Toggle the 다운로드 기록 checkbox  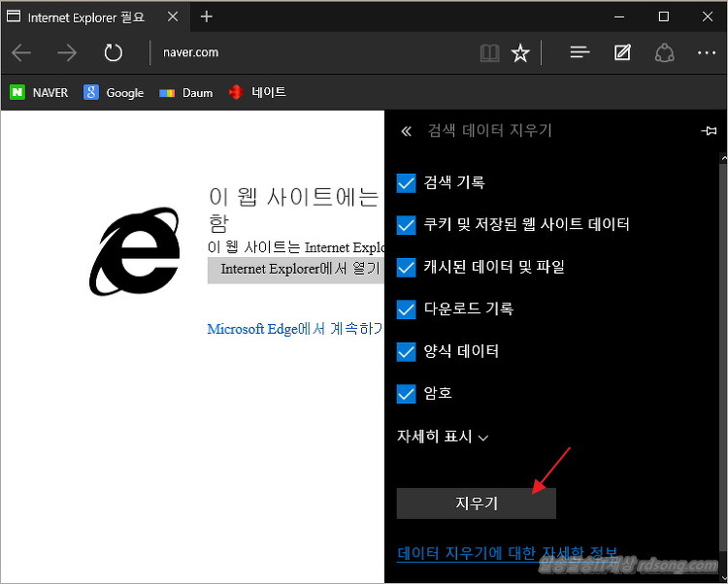407,309
